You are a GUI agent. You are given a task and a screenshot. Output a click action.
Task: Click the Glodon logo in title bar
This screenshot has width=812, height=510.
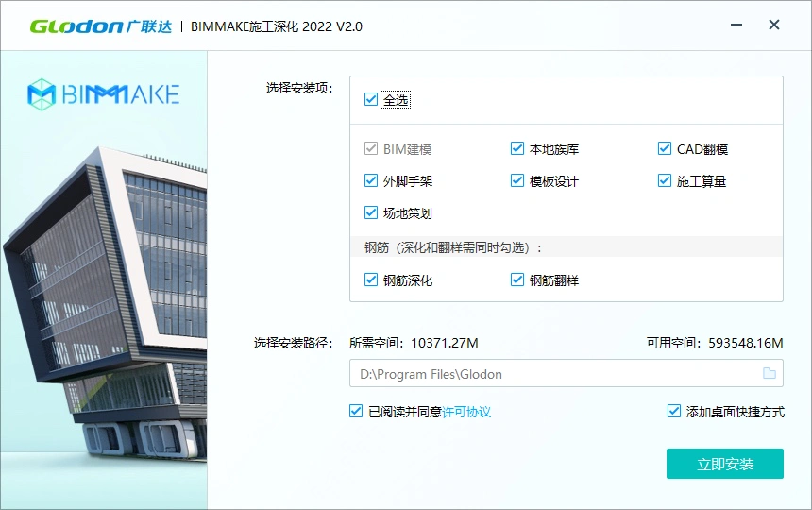(x=100, y=25)
